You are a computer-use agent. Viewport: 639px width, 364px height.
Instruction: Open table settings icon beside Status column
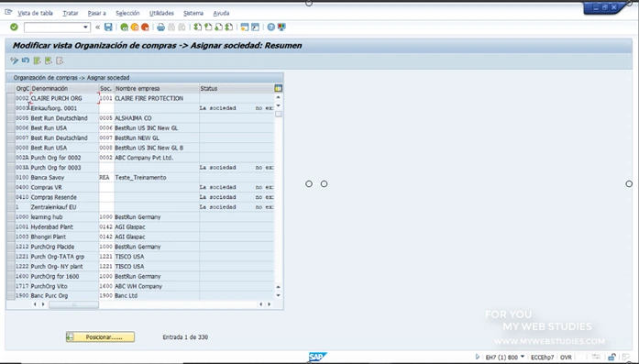coord(279,88)
